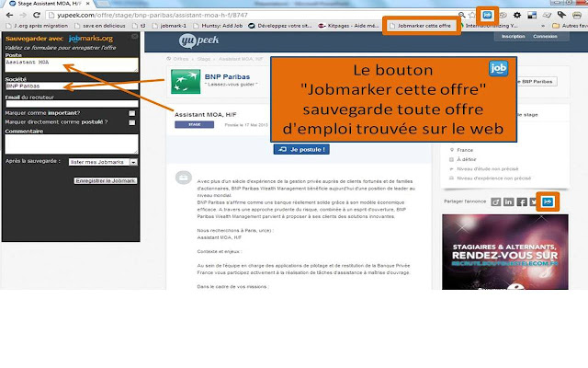This screenshot has height=368, width=588.
Task: Click the 'Assistant MOA, H/F' job title heading
Action: [206, 114]
